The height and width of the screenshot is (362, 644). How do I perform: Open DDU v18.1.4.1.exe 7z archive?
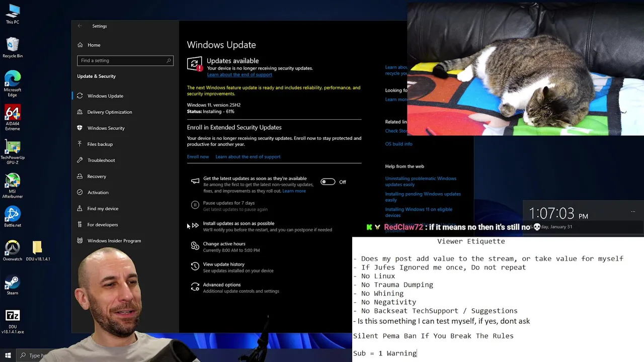click(x=13, y=321)
